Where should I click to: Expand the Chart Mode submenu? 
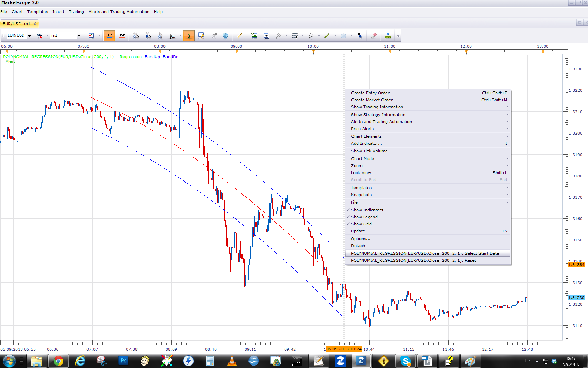pyautogui.click(x=427, y=159)
